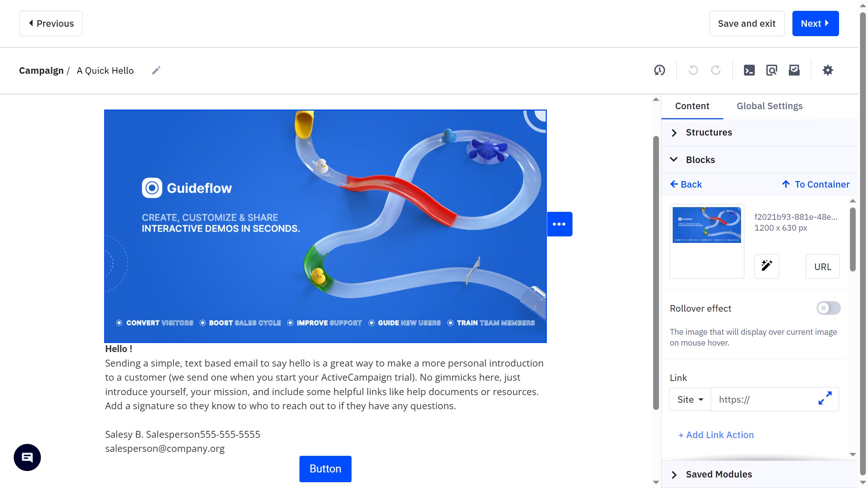Open version history clock icon
868x488 pixels.
pyautogui.click(x=659, y=70)
